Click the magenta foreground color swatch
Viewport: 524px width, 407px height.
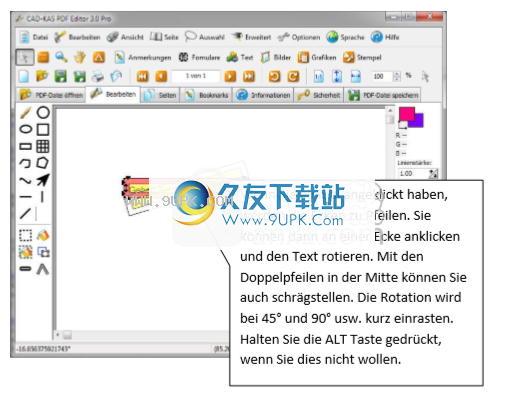pos(406,115)
